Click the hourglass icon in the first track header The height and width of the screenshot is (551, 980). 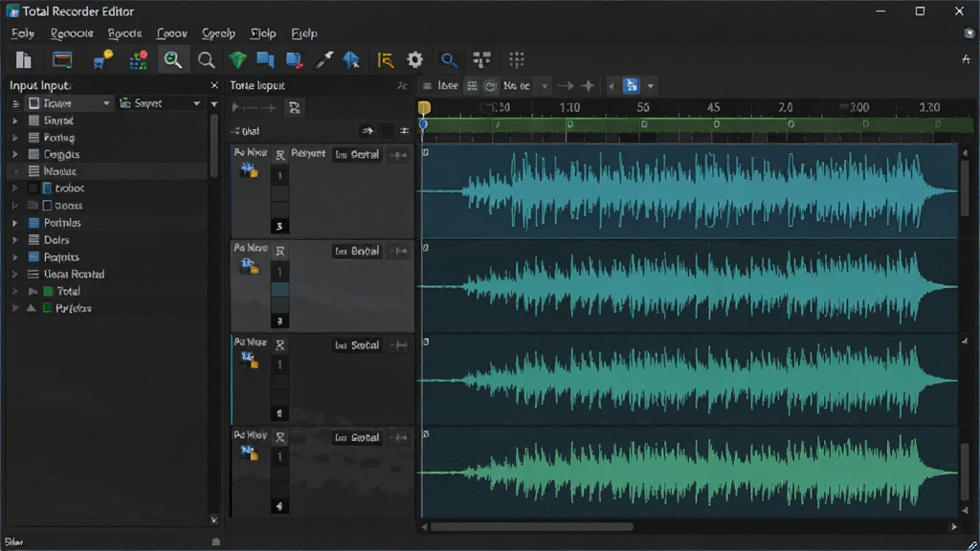point(280,155)
